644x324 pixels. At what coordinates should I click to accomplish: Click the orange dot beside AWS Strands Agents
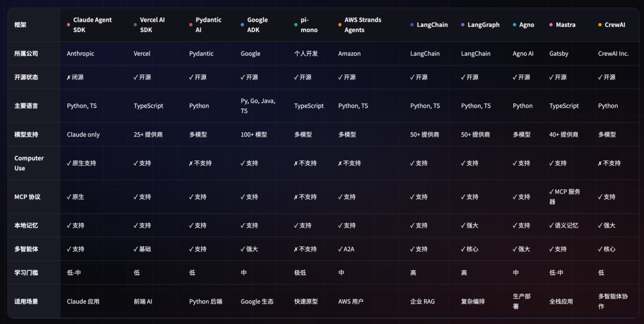pyautogui.click(x=340, y=24)
